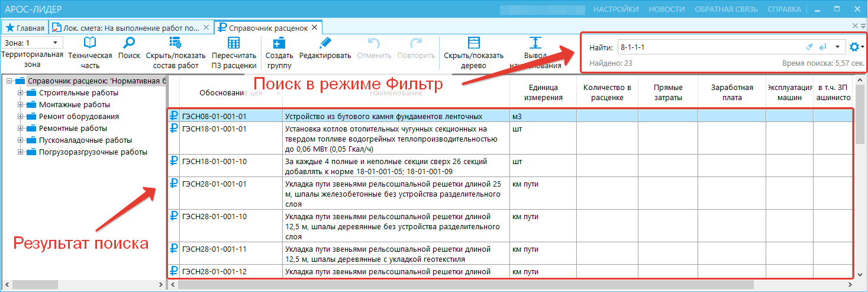The image size is (868, 292).
Task: Click the Прямые затраты column header
Action: tap(668, 92)
